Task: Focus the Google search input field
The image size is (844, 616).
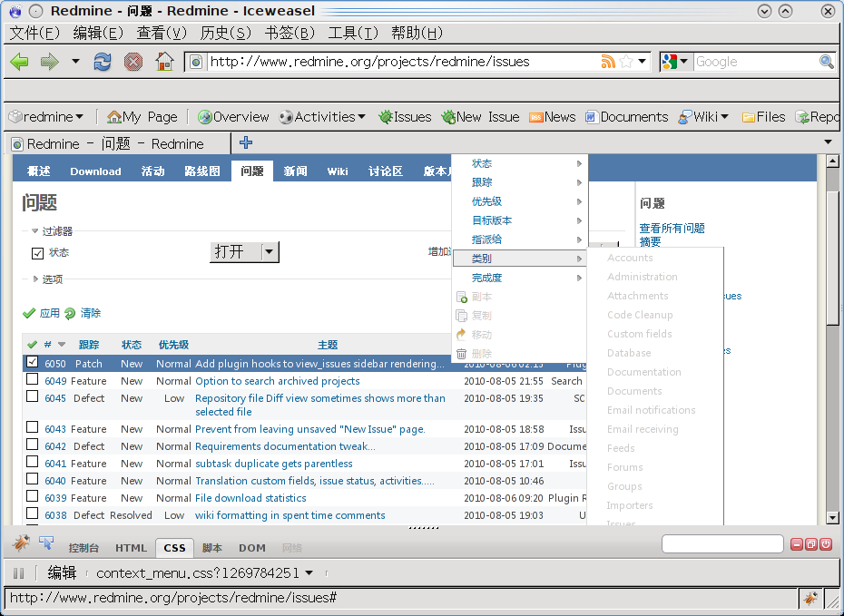Action: point(756,62)
